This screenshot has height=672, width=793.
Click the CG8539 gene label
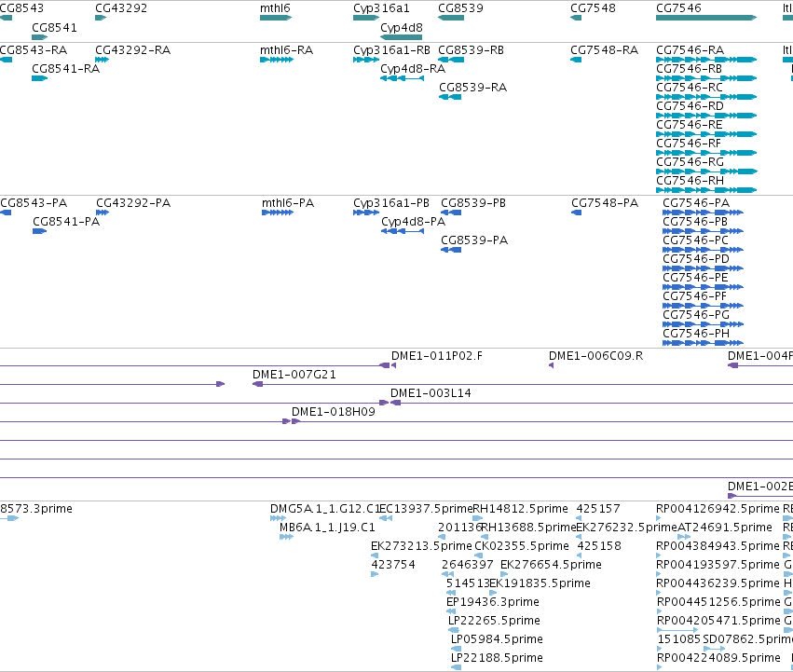point(460,8)
